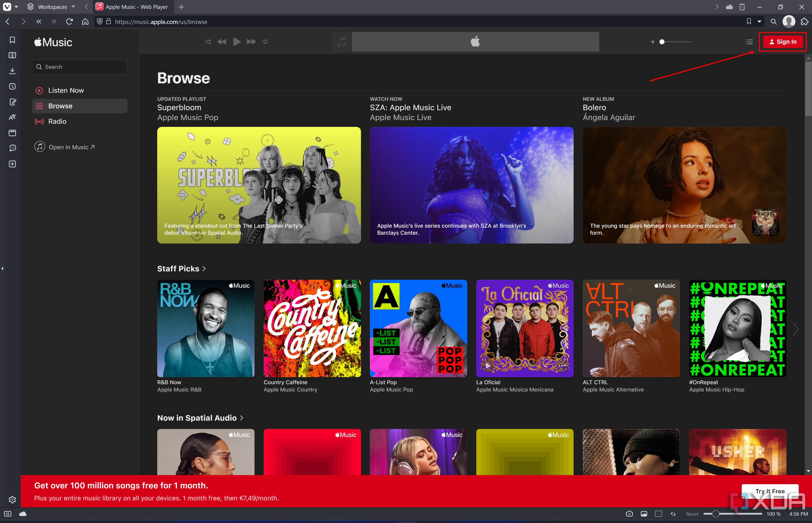Click the next track icon
Image resolution: width=812 pixels, height=523 pixels.
tap(250, 41)
